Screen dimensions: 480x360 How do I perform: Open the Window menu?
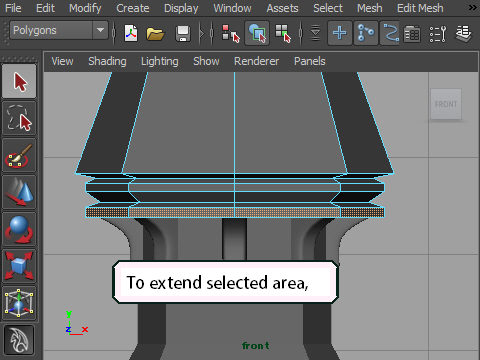pos(232,8)
